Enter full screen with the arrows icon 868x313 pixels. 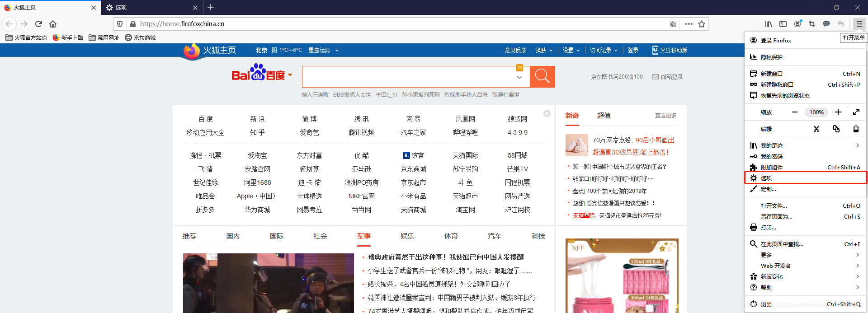coord(856,112)
